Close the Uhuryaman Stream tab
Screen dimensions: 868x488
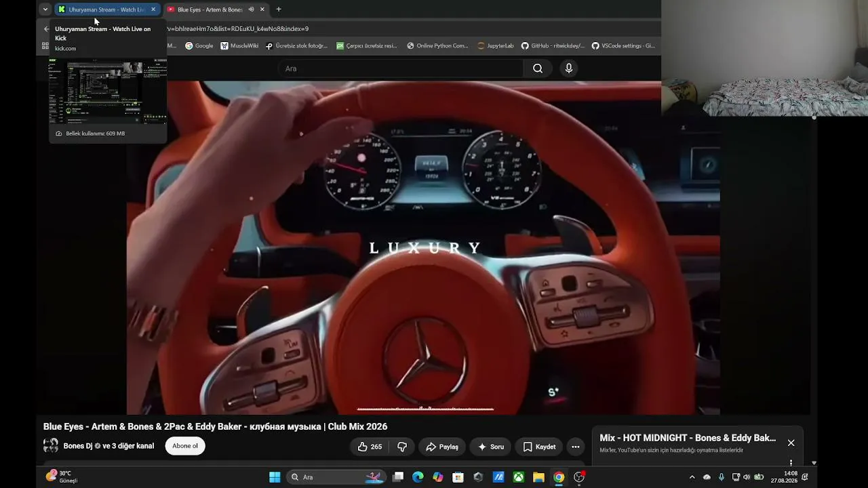click(153, 9)
